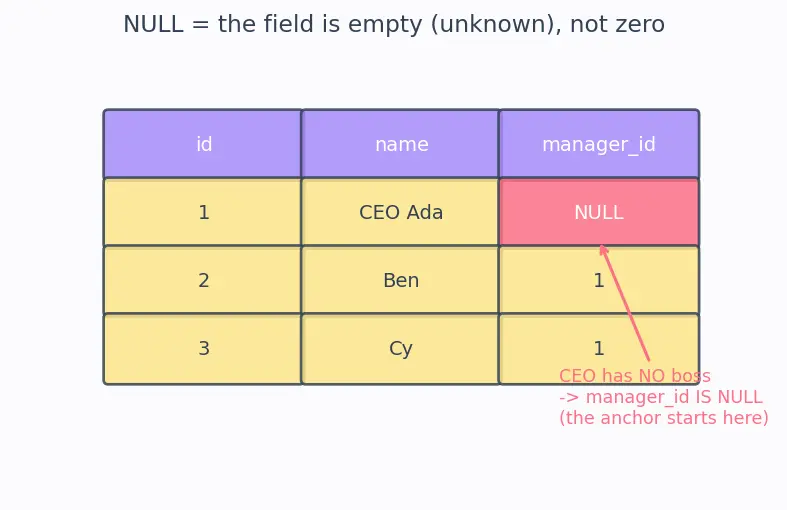This screenshot has width=787, height=510.
Task: Select the pink NULL cell
Action: [x=599, y=212]
